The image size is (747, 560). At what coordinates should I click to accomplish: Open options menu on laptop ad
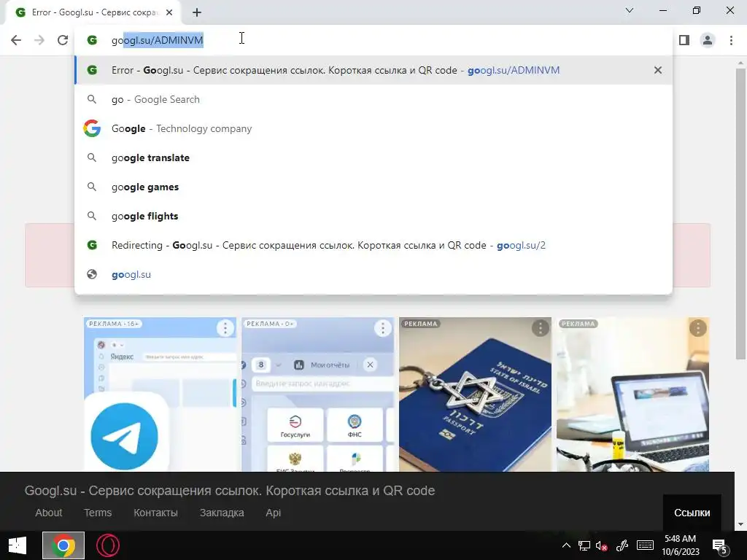[698, 328]
